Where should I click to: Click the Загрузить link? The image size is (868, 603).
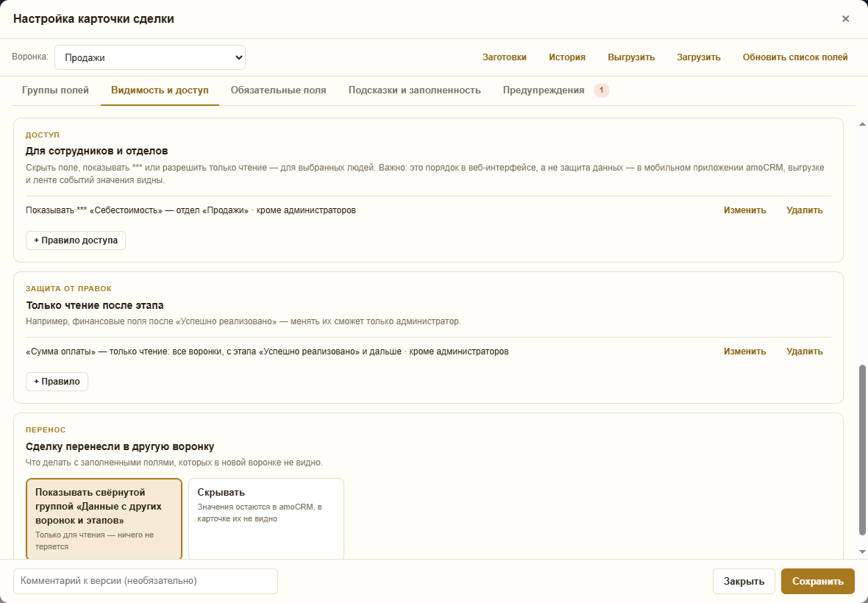(699, 57)
